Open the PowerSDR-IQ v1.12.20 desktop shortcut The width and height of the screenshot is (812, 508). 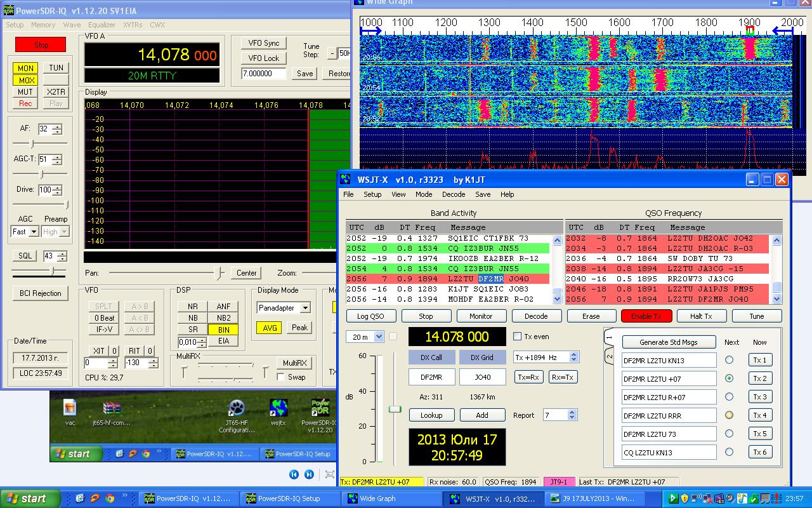[319, 408]
